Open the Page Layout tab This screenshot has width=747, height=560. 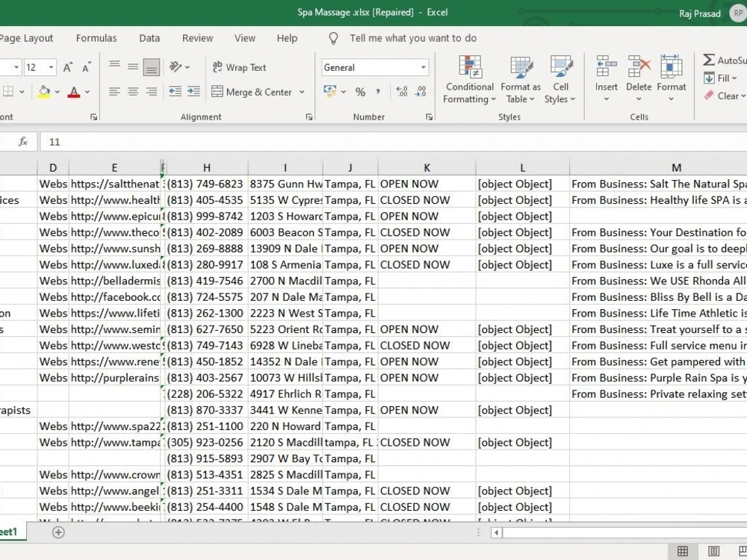(x=26, y=38)
